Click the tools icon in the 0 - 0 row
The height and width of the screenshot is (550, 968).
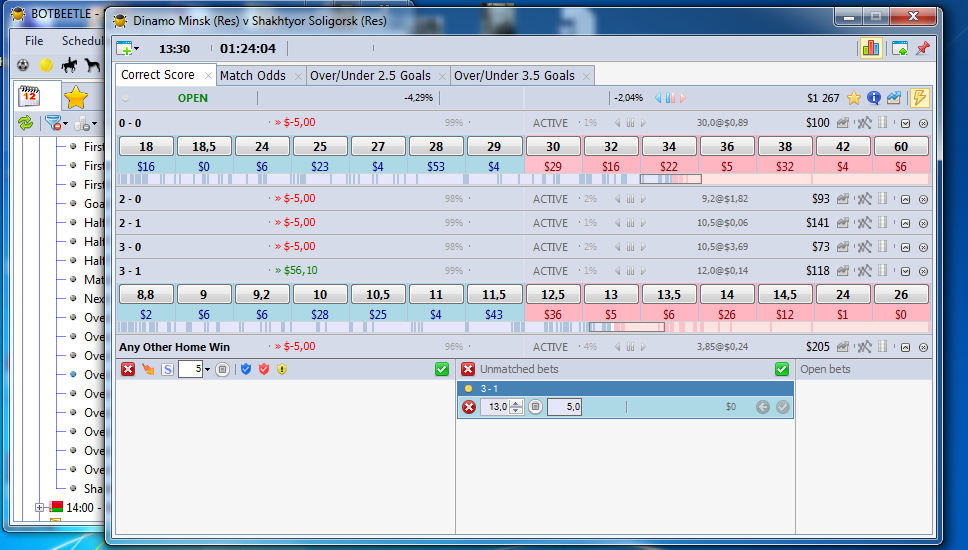[x=864, y=123]
